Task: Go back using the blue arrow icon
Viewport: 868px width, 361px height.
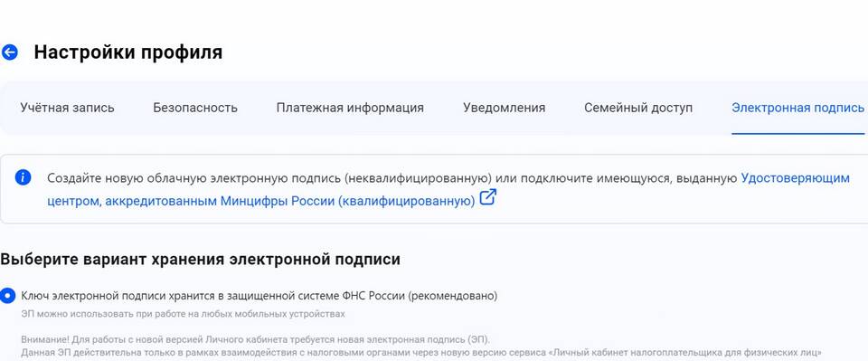Action: click(9, 52)
